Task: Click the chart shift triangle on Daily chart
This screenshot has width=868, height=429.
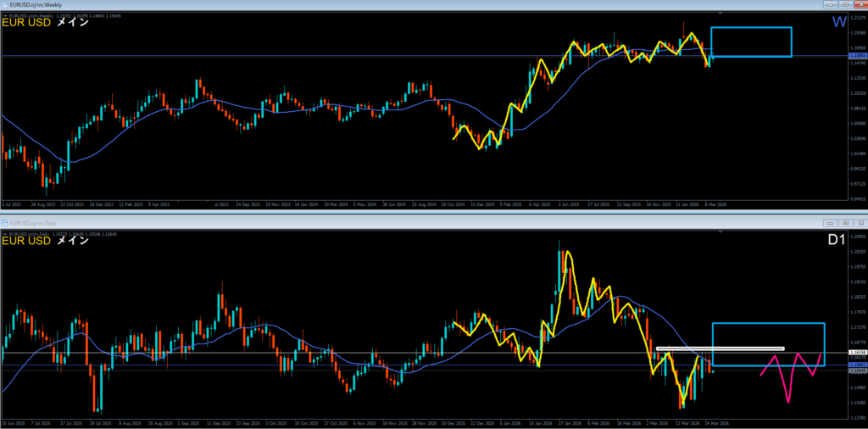Action: click(x=721, y=231)
